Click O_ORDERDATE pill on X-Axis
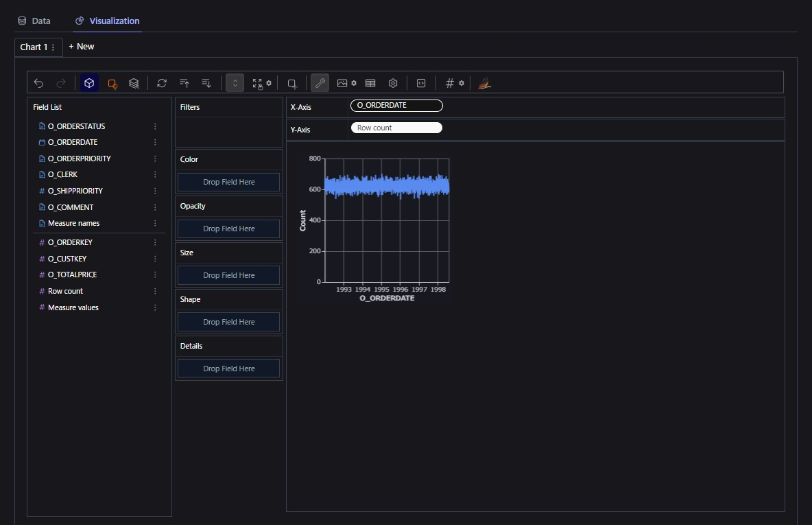The width and height of the screenshot is (812, 525). click(x=396, y=105)
